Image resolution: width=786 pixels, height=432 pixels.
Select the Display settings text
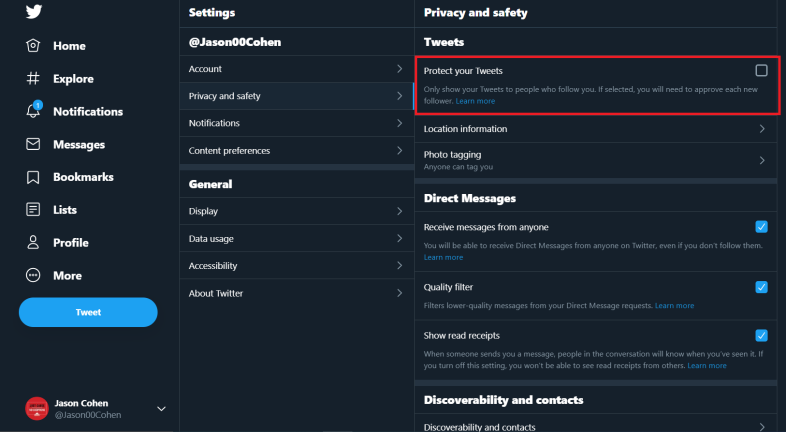(203, 211)
